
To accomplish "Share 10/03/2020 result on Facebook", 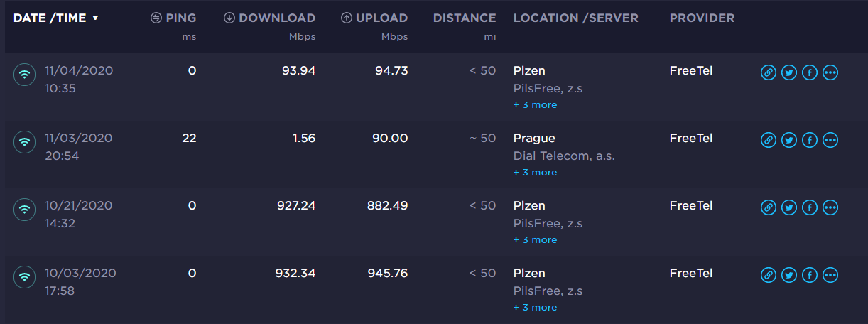I will click(809, 275).
